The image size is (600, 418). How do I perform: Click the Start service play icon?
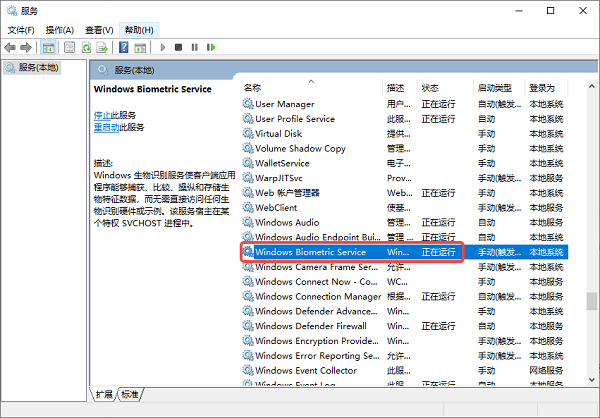[163, 47]
